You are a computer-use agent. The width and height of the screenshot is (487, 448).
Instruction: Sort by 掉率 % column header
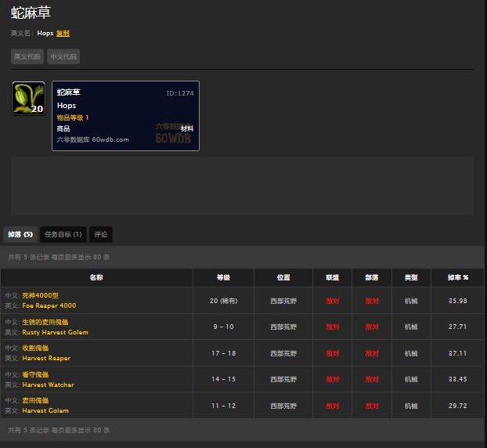[457, 277]
